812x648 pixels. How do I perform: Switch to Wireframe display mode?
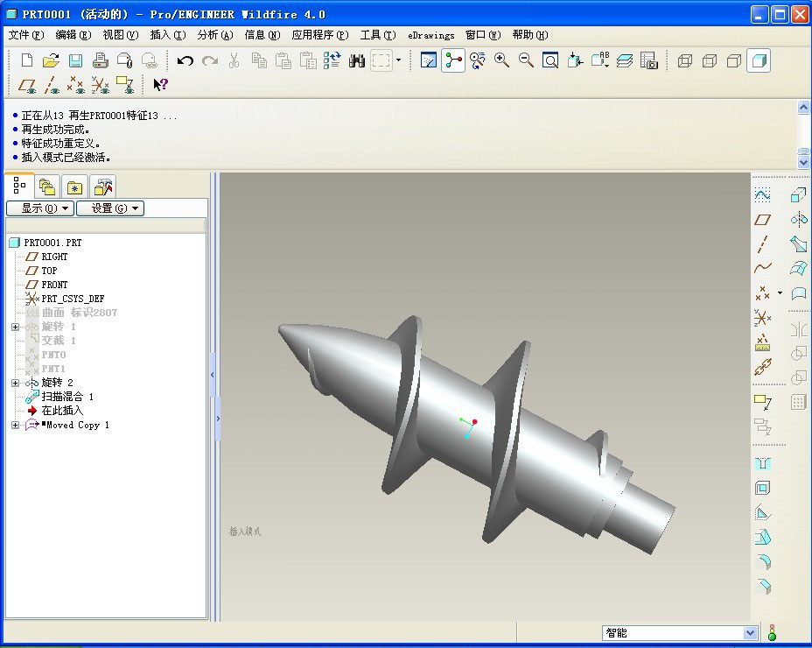(684, 60)
